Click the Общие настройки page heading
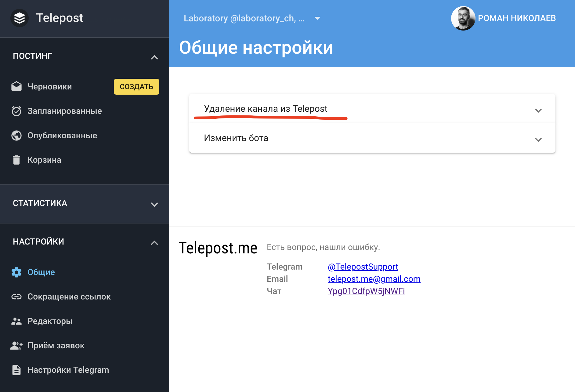This screenshot has height=392, width=575. [256, 48]
